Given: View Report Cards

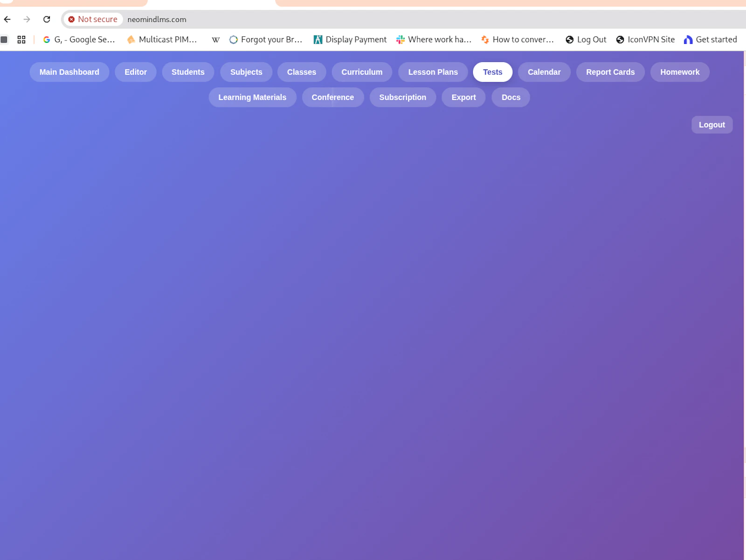Looking at the screenshot, I should tap(610, 72).
